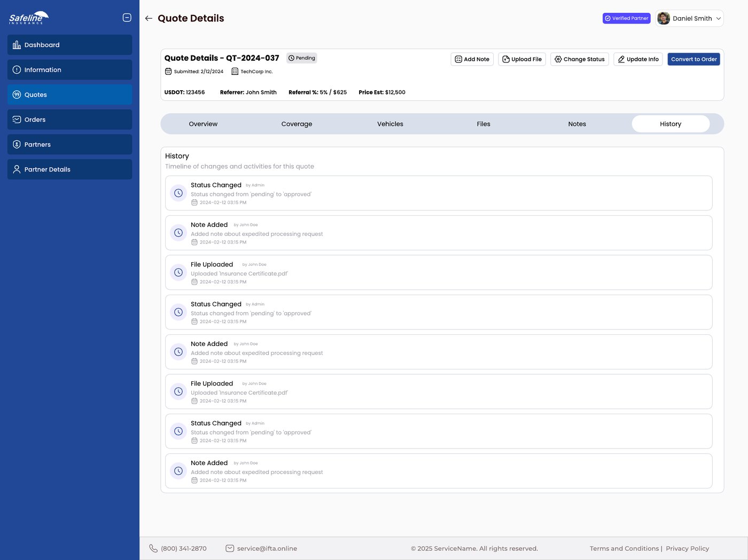Open the Privacy Policy link
The width and height of the screenshot is (748, 560).
tap(687, 548)
